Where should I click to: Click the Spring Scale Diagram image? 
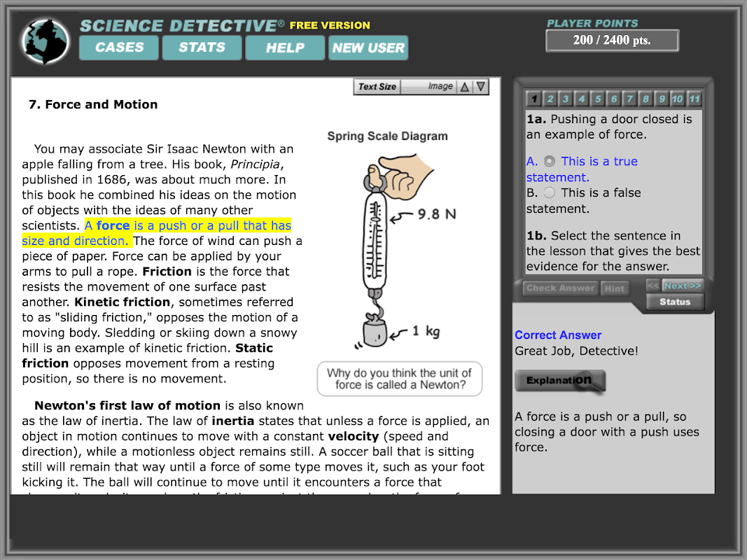(394, 251)
